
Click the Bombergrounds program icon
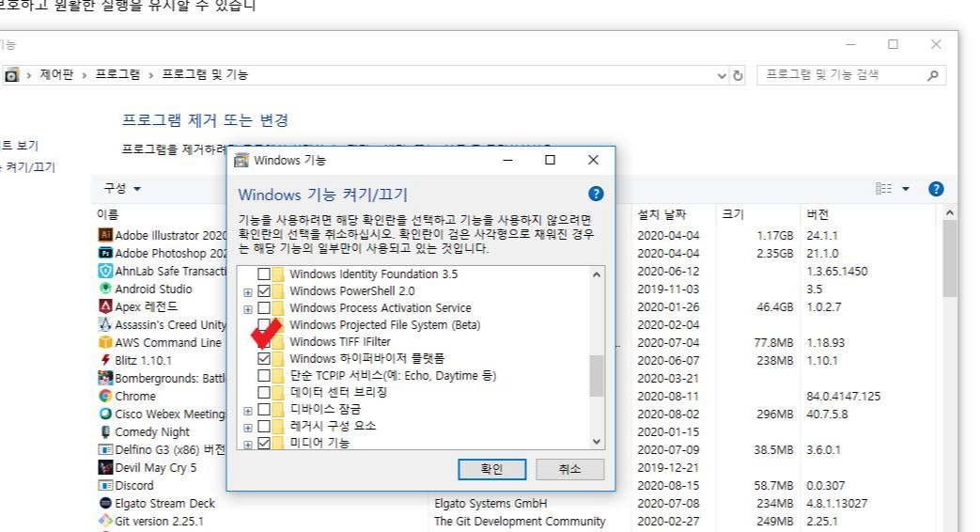click(105, 378)
